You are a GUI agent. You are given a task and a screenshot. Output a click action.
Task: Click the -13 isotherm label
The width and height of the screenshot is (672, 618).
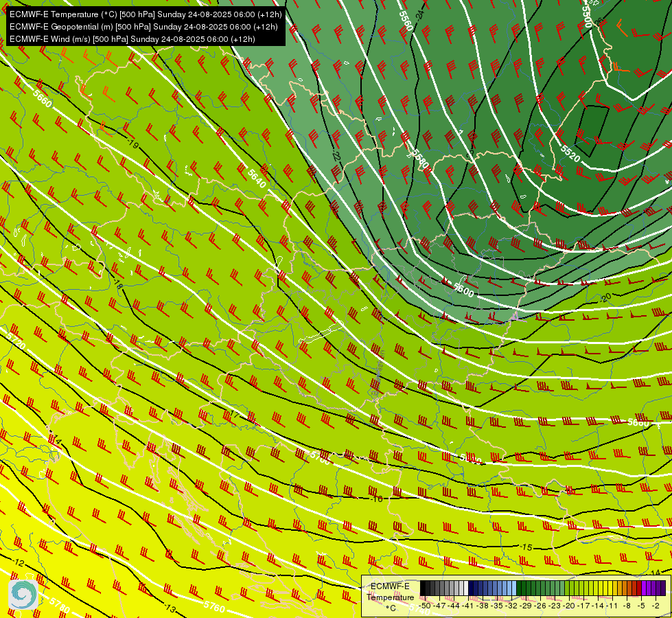pos(170,608)
